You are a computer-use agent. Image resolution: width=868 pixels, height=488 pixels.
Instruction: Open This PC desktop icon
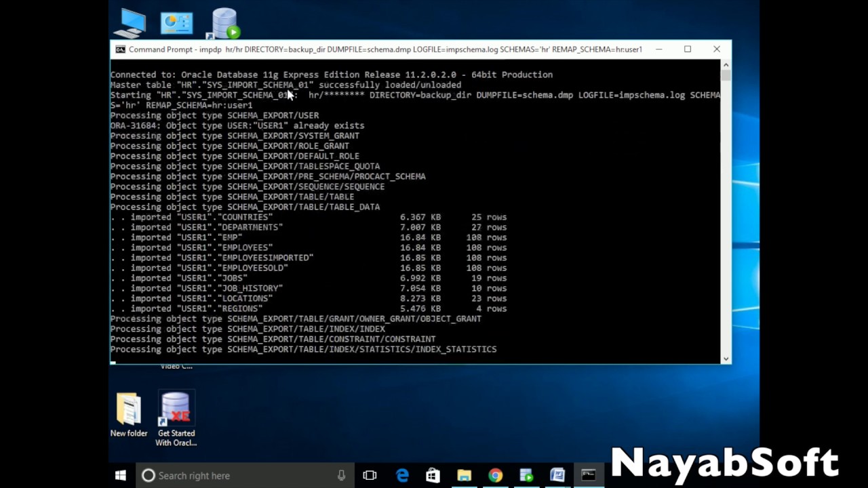click(130, 23)
